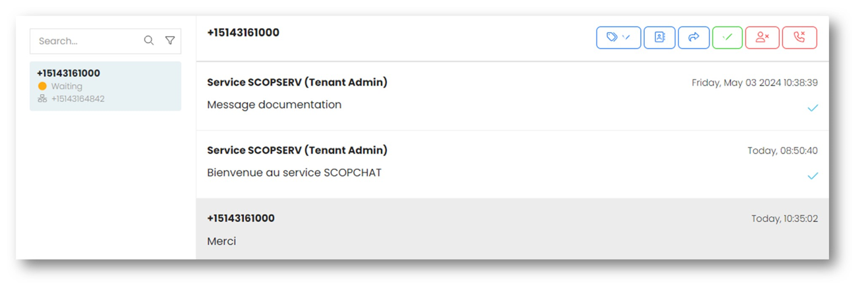
Task: Forward the conversation with arrow icon
Action: click(x=693, y=38)
